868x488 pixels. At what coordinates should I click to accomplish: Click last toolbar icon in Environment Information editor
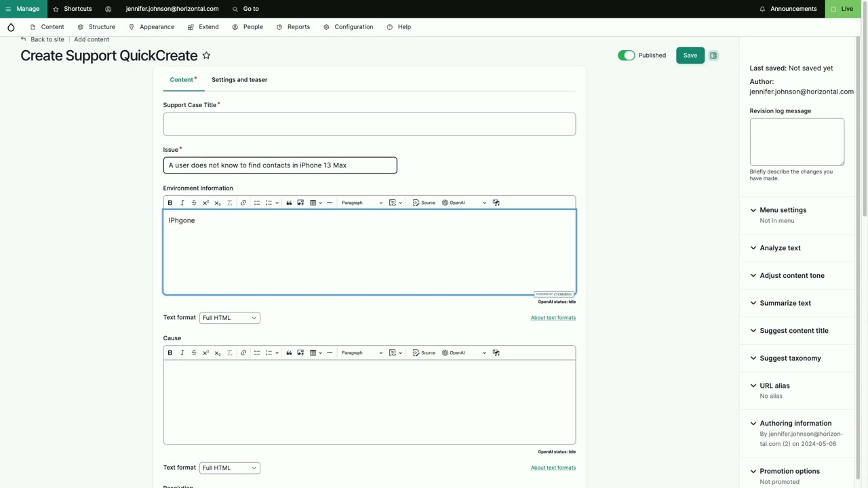496,203
